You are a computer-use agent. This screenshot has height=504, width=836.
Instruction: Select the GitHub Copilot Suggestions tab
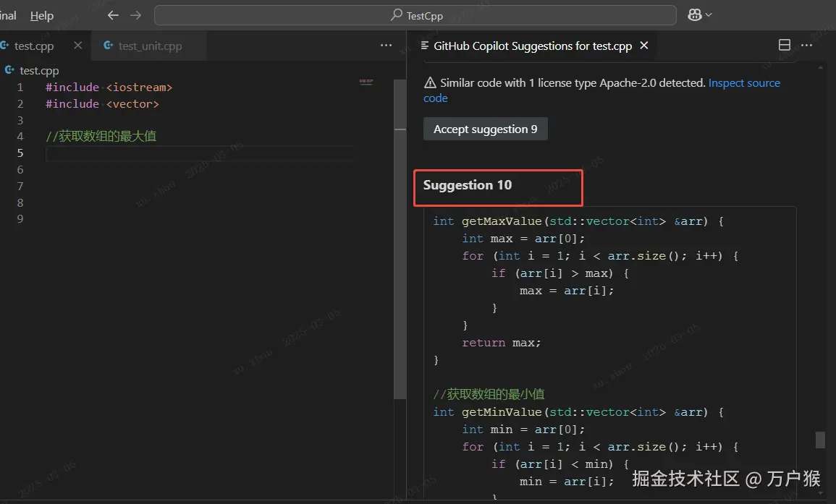pyautogui.click(x=533, y=46)
